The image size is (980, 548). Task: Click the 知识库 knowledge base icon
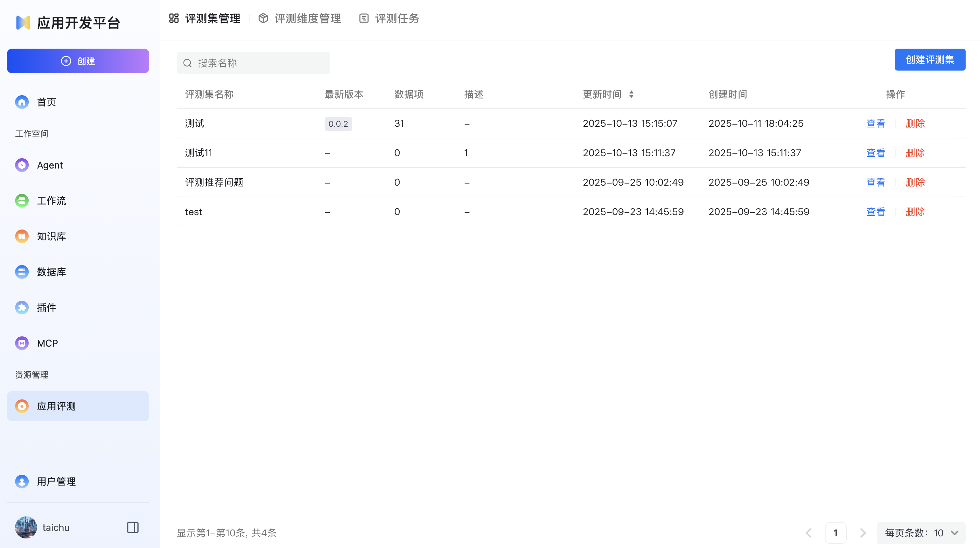(x=22, y=236)
